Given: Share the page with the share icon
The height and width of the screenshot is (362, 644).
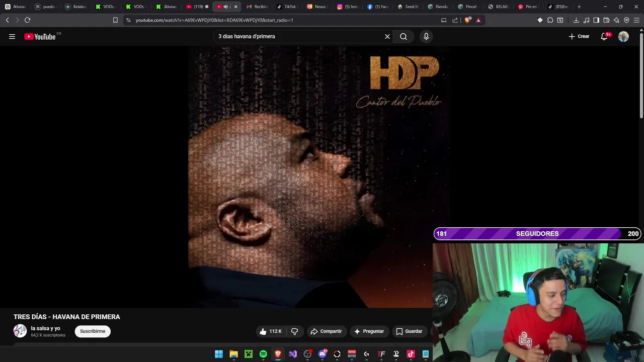Looking at the screenshot, I should tap(455, 20).
